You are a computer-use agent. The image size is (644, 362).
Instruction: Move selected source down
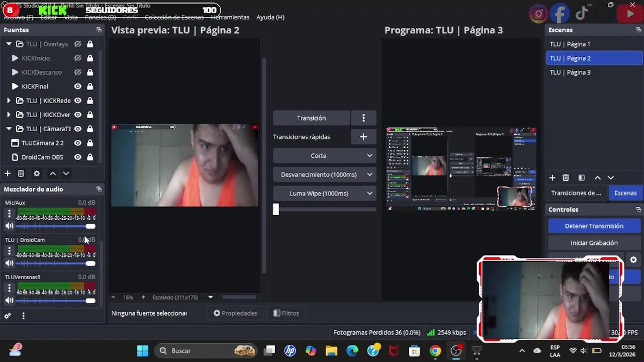tap(66, 173)
